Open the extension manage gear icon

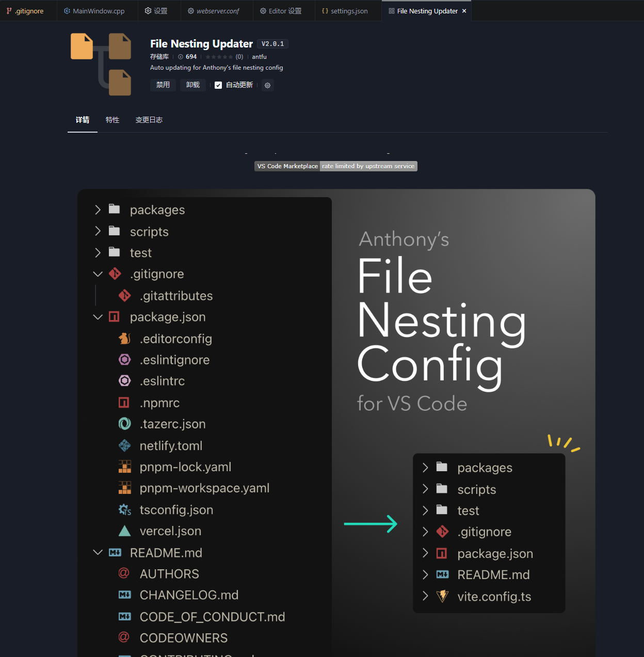click(x=267, y=86)
